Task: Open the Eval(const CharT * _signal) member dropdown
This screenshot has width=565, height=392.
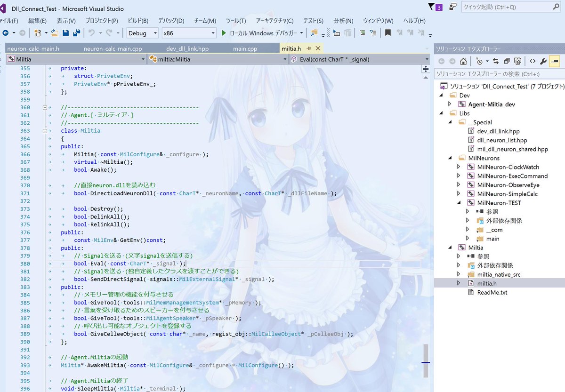Action: 359,59
